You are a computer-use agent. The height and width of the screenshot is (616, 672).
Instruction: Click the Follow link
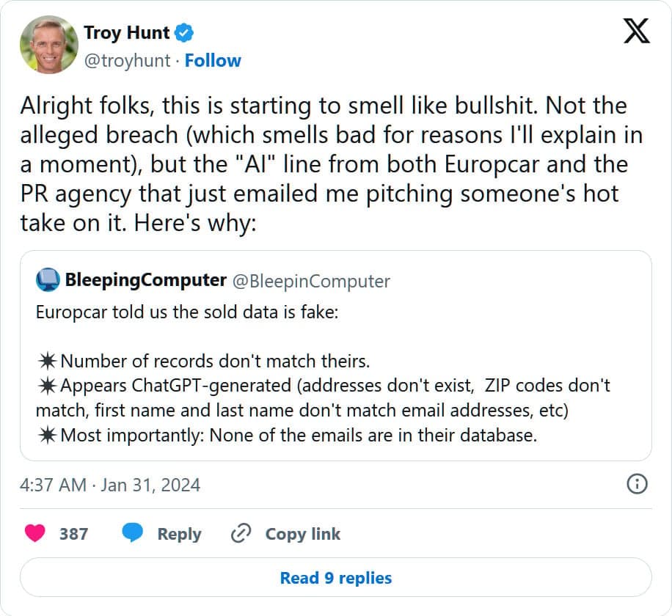tap(213, 60)
